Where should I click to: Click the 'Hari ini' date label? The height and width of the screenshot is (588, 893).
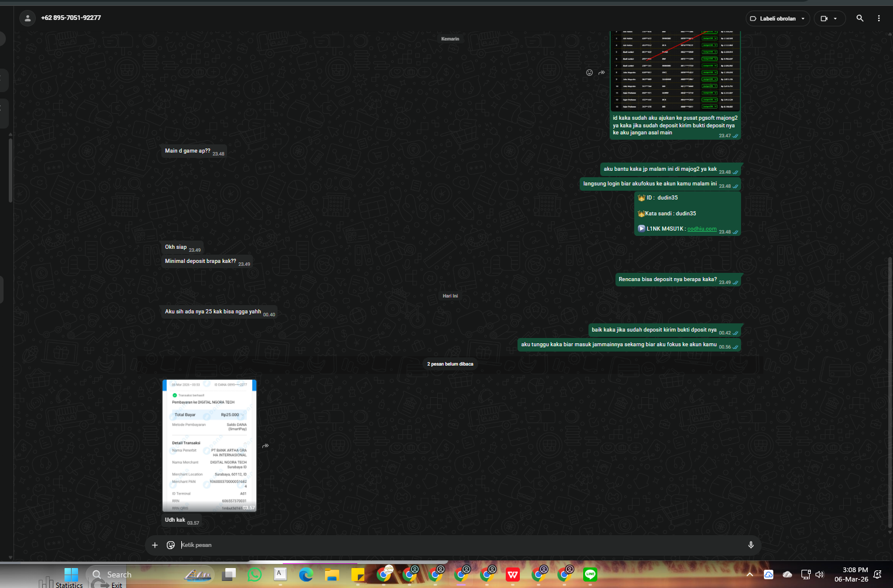(x=450, y=296)
